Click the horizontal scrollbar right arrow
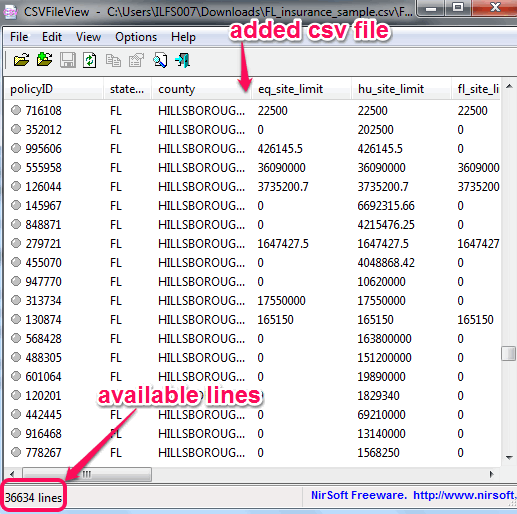This screenshot has height=514, width=517. click(x=492, y=474)
